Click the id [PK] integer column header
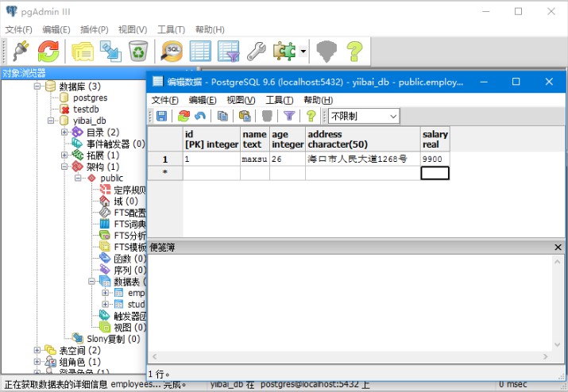This screenshot has height=392, width=568. pyautogui.click(x=211, y=139)
